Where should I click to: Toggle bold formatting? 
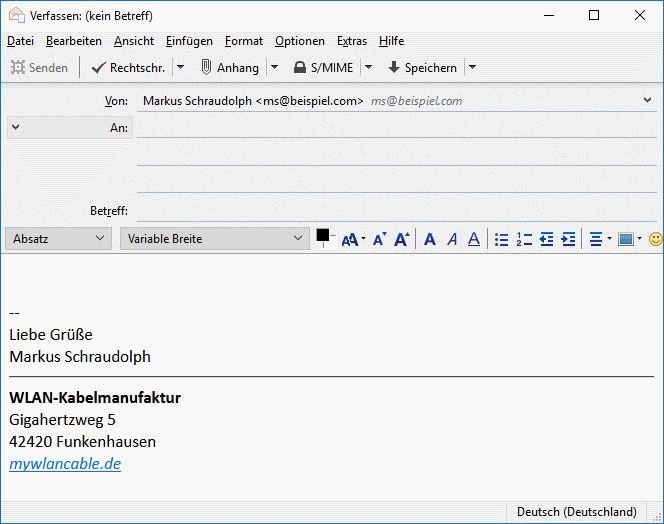click(430, 240)
